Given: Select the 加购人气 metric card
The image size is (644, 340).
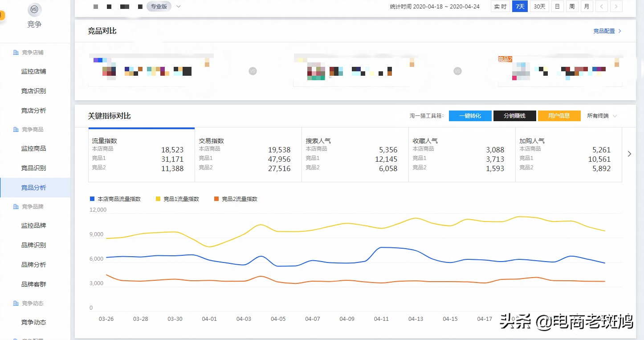Looking at the screenshot, I should pyautogui.click(x=569, y=155).
